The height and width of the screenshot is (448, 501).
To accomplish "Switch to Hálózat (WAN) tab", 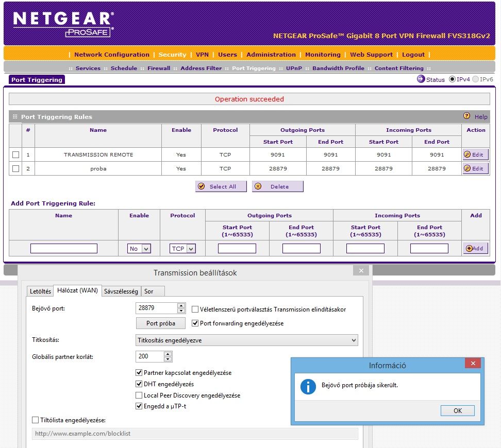I will point(77,290).
